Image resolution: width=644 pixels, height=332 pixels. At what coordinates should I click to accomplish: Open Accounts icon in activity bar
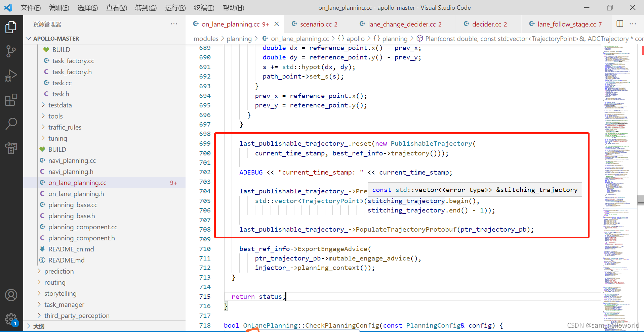tap(11, 295)
